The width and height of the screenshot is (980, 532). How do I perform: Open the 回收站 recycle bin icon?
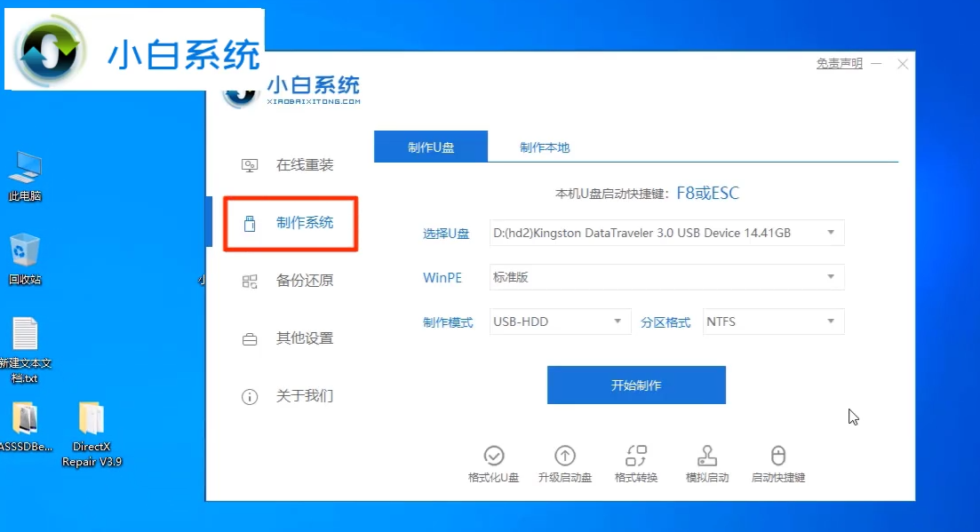25,258
